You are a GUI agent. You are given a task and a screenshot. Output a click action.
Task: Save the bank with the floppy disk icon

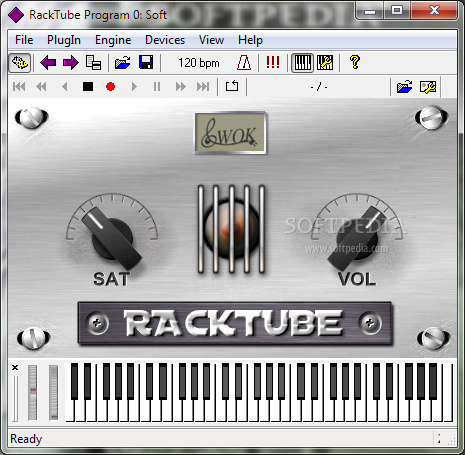pyautogui.click(x=146, y=63)
